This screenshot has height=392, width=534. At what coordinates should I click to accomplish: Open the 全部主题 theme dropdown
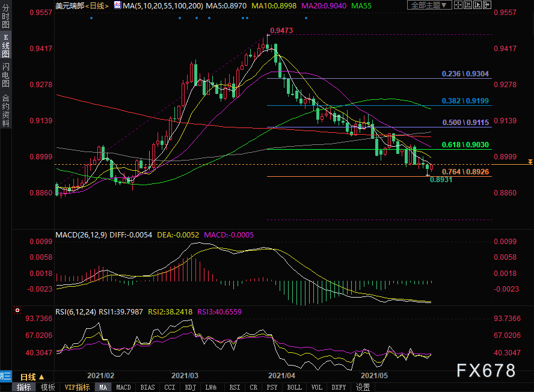(429, 5)
